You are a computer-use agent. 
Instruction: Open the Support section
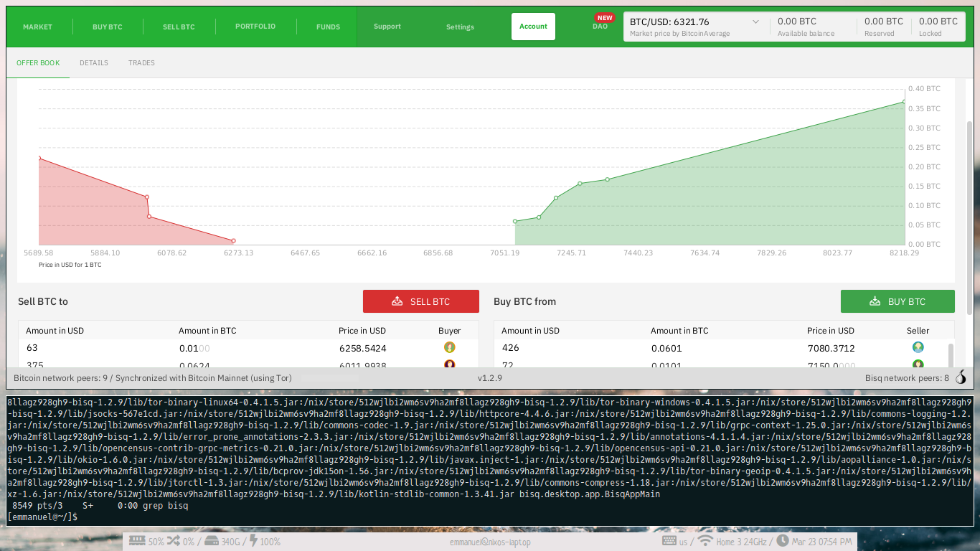point(387,27)
